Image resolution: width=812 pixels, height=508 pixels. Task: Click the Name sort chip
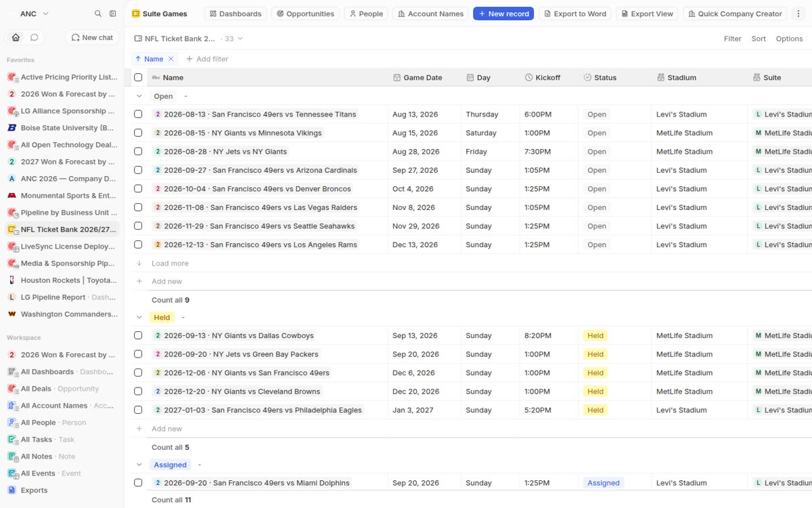[x=154, y=59]
